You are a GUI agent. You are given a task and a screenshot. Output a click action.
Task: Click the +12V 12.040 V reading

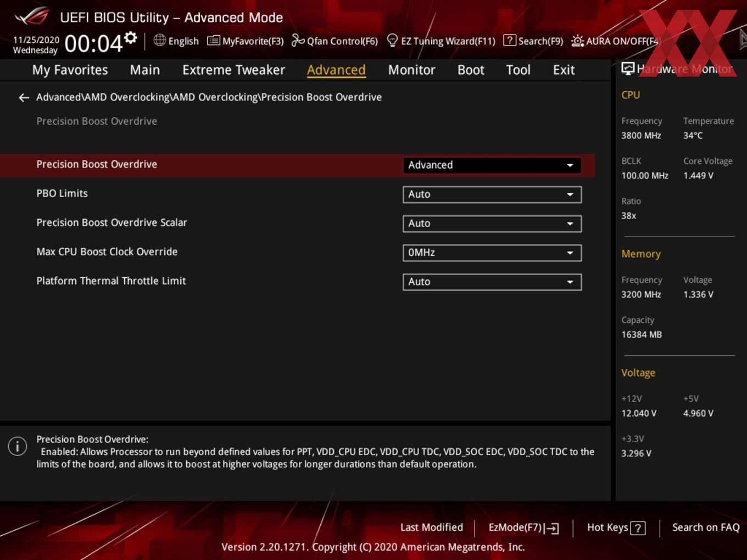(x=639, y=413)
